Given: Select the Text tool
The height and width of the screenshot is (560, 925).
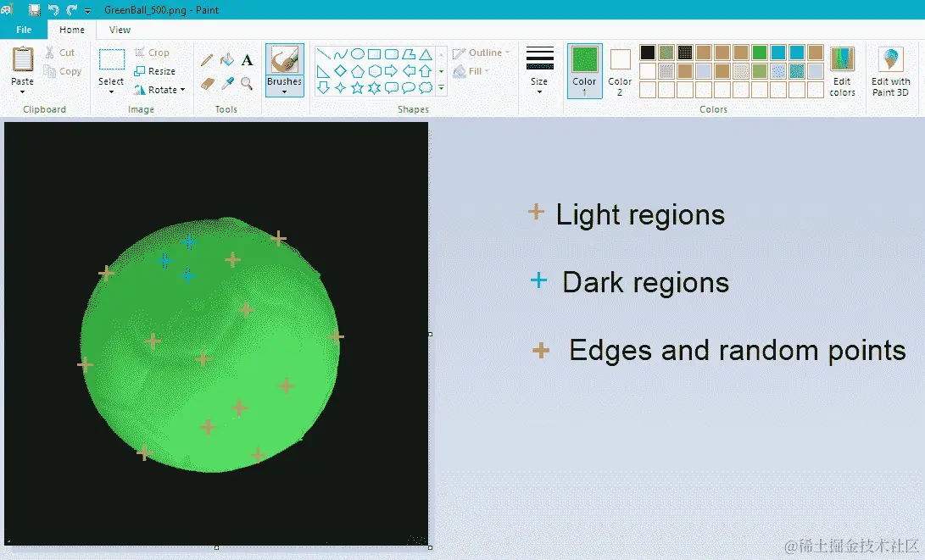Looking at the screenshot, I should (248, 59).
